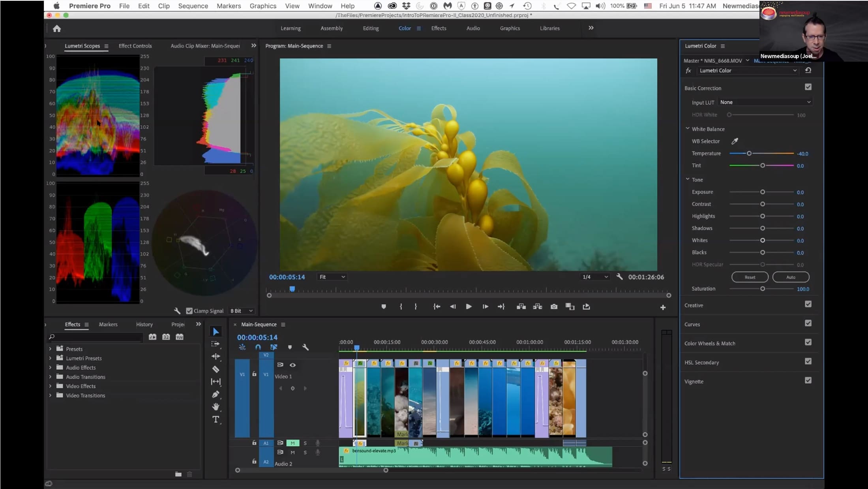This screenshot has height=489, width=868.
Task: Toggle Video 1 track eye visibility
Action: pyautogui.click(x=292, y=365)
